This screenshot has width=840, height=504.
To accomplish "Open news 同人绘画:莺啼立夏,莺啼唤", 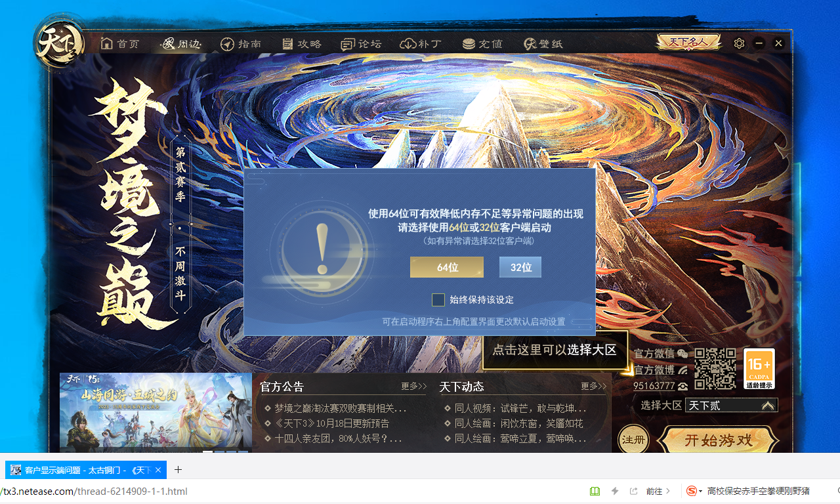I will tap(520, 438).
